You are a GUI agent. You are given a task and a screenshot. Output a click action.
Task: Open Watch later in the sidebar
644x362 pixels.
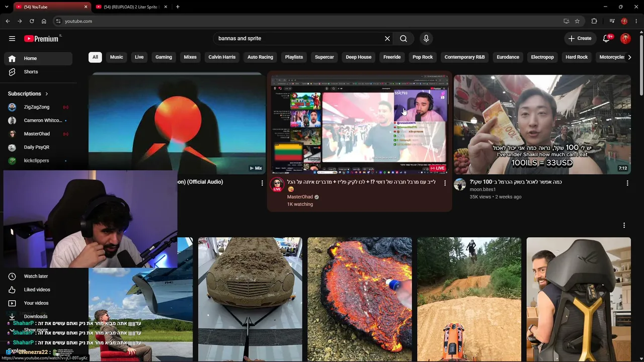tap(38, 276)
